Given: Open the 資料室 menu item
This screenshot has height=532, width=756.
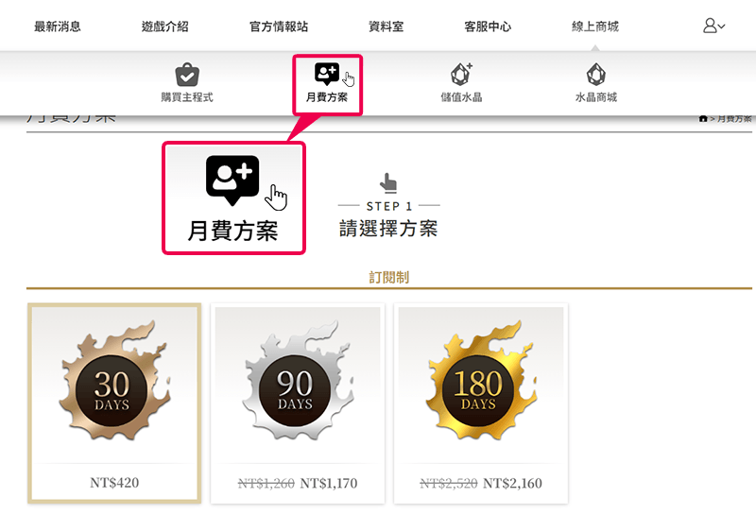Looking at the screenshot, I should [x=387, y=26].
